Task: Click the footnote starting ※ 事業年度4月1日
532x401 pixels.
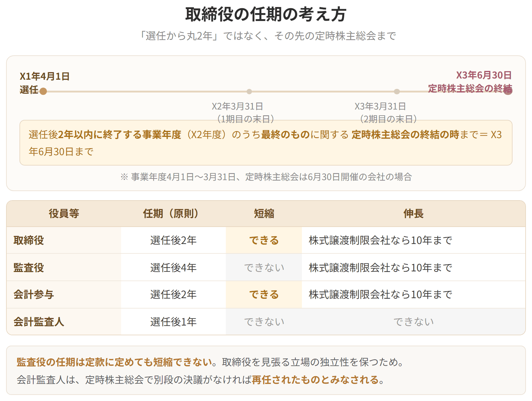Action: point(266,177)
